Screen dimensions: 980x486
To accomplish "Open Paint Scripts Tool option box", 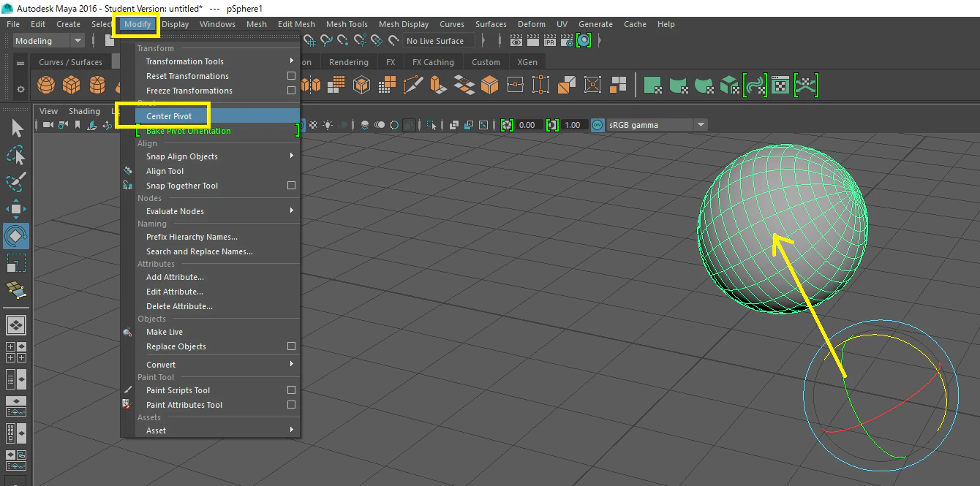I will (x=291, y=390).
